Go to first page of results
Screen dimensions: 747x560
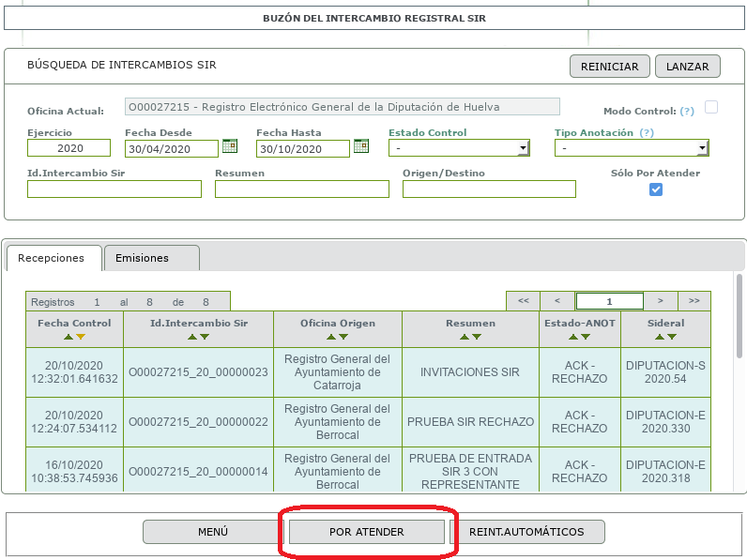[x=523, y=301]
